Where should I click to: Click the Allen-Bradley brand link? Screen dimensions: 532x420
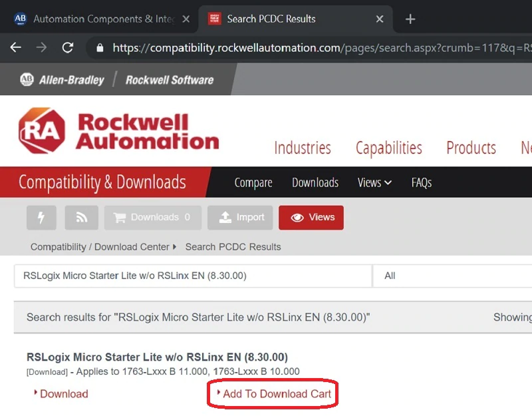coord(62,80)
